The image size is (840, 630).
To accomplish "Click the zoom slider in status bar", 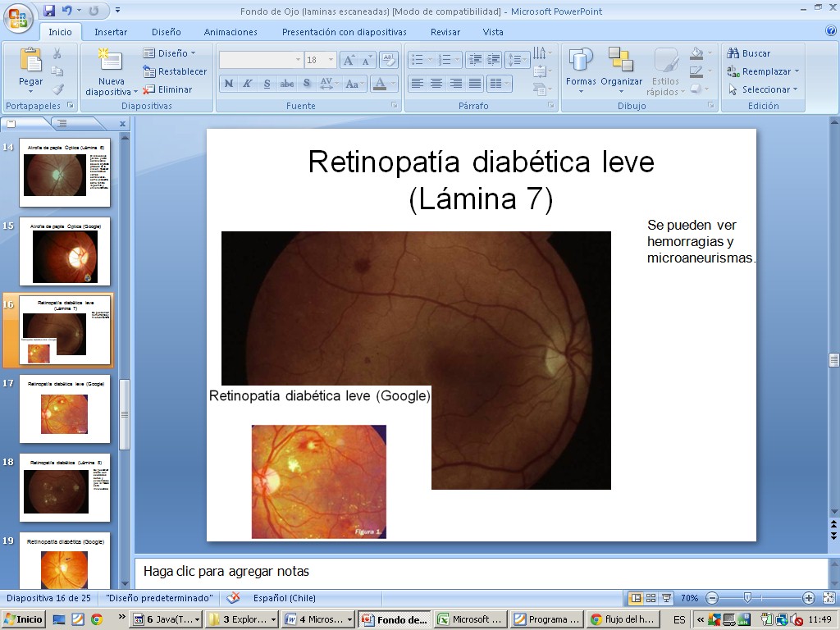I will point(747,598).
